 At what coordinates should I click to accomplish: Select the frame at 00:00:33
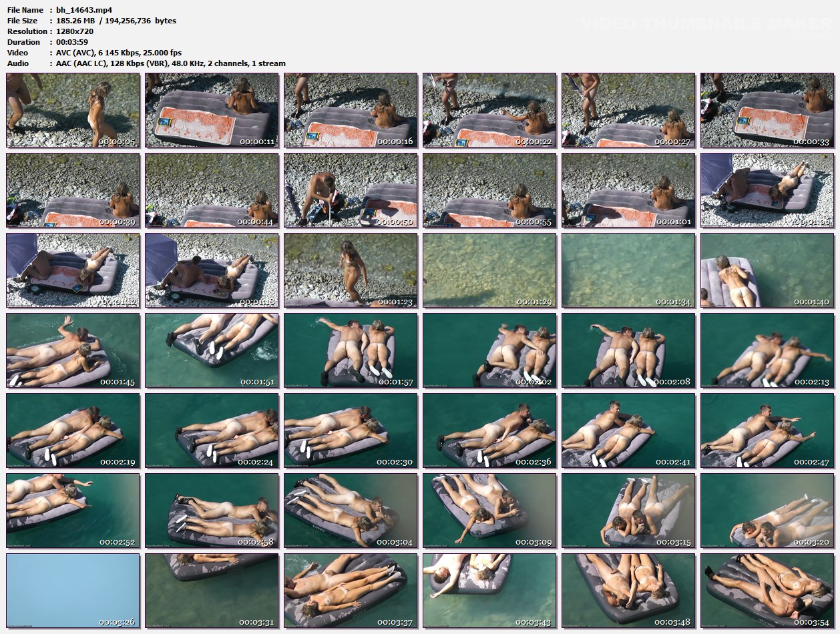(x=767, y=110)
